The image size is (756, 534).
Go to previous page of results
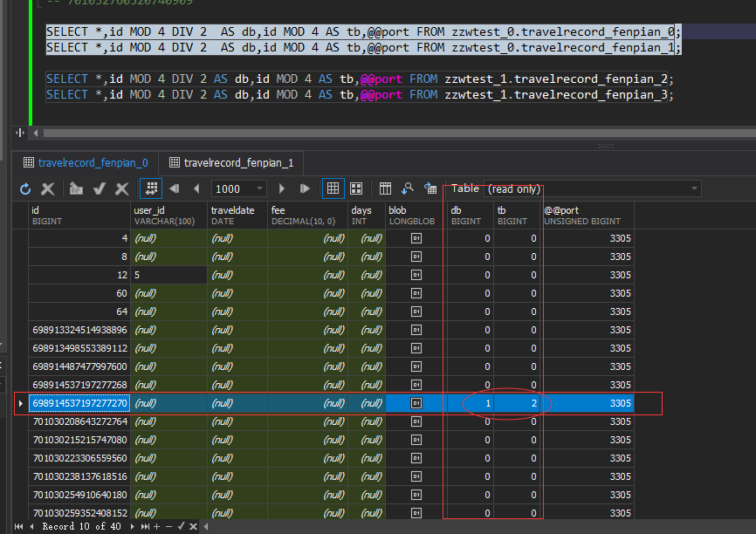point(196,189)
